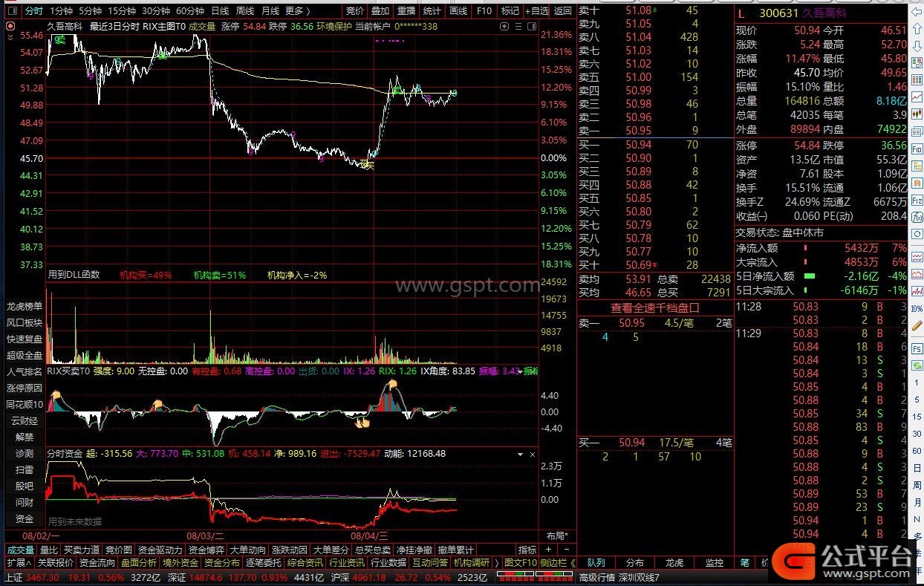The image size is (924, 586).
Task: Switch to 5分钟 period
Action: click(90, 11)
